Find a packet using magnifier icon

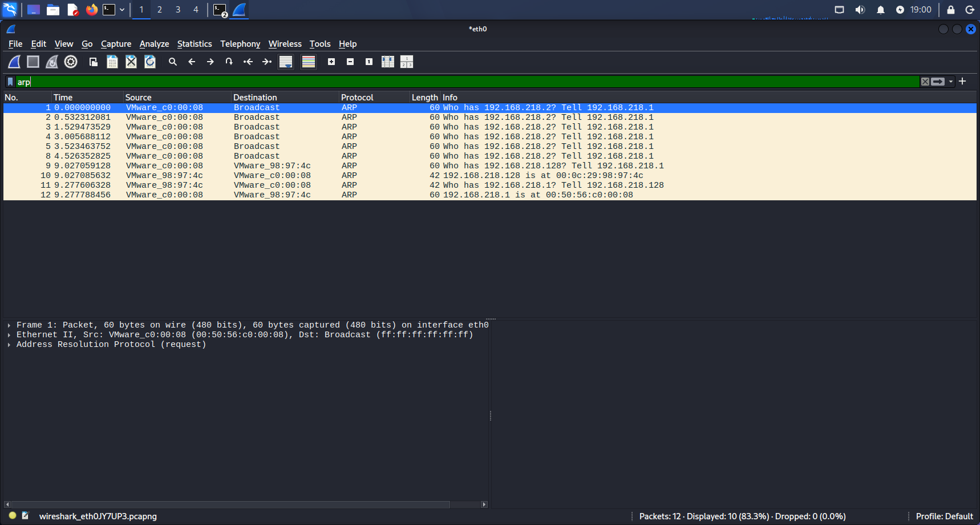[173, 62]
